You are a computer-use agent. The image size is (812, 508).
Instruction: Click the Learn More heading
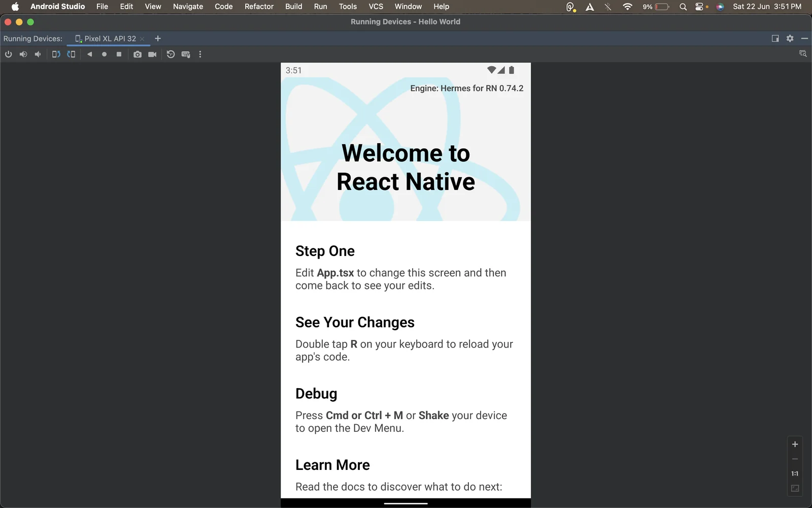point(332,465)
